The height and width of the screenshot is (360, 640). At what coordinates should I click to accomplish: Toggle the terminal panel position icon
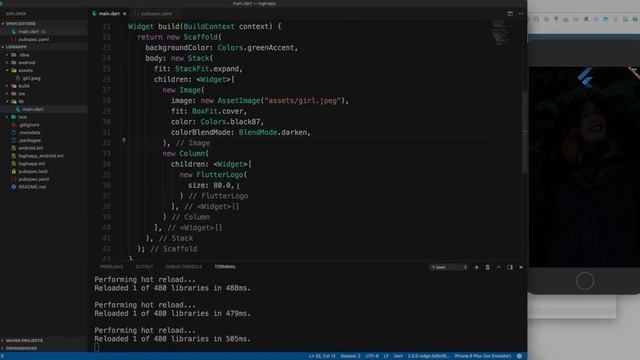coord(510,267)
